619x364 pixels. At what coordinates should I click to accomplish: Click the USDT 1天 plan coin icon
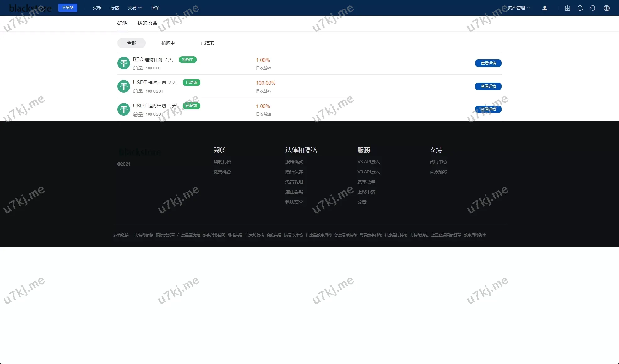[124, 109]
